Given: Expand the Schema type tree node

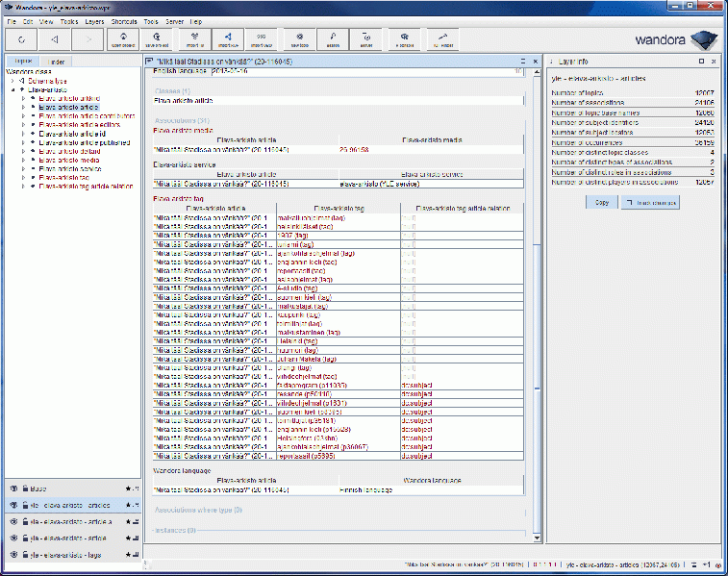Looking at the screenshot, I should point(13,81).
